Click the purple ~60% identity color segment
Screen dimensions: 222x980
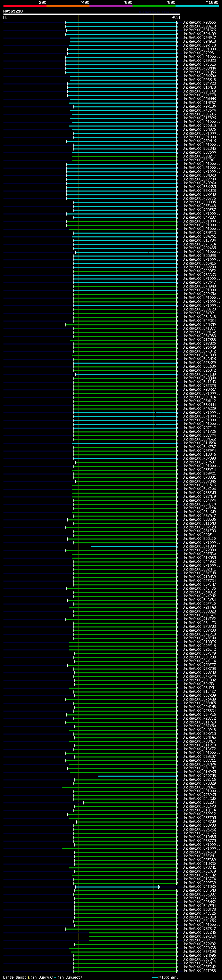tap(111, 6)
